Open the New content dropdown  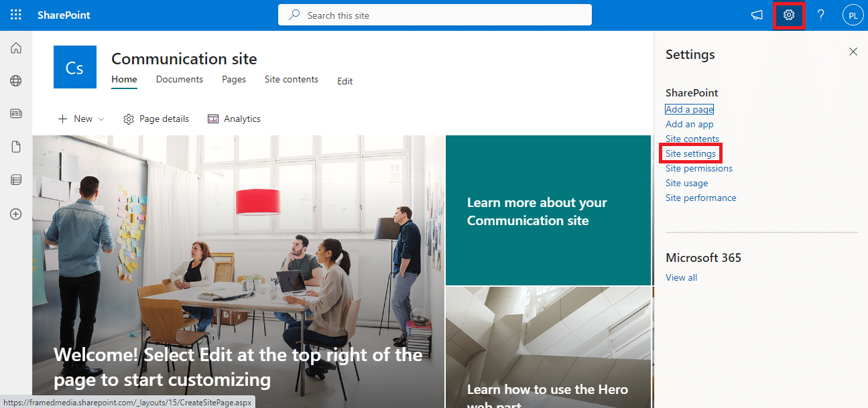[x=80, y=119]
